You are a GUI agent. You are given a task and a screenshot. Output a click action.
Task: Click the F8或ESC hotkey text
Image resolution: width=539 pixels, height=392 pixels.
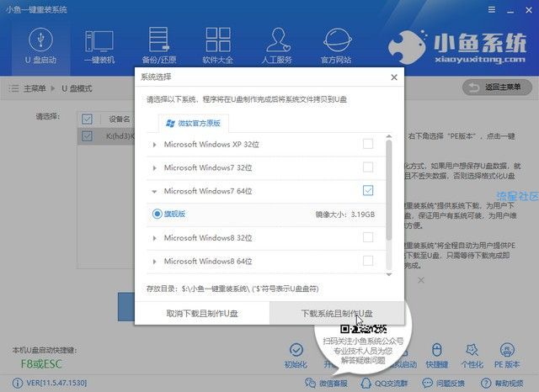coord(41,364)
